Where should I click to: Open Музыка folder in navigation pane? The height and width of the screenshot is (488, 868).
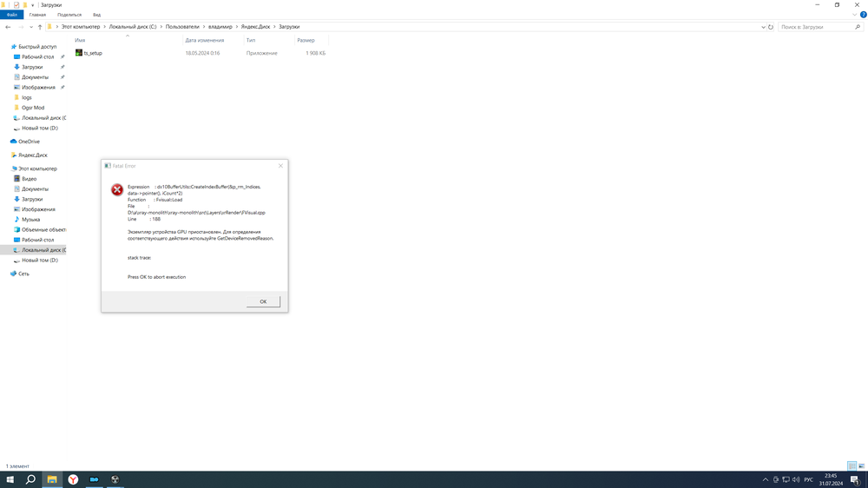click(30, 220)
